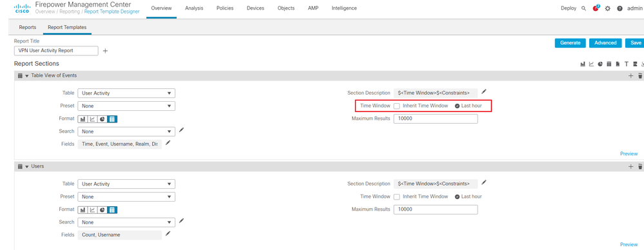Open Preset dropdown in Table View of Events

click(x=126, y=106)
